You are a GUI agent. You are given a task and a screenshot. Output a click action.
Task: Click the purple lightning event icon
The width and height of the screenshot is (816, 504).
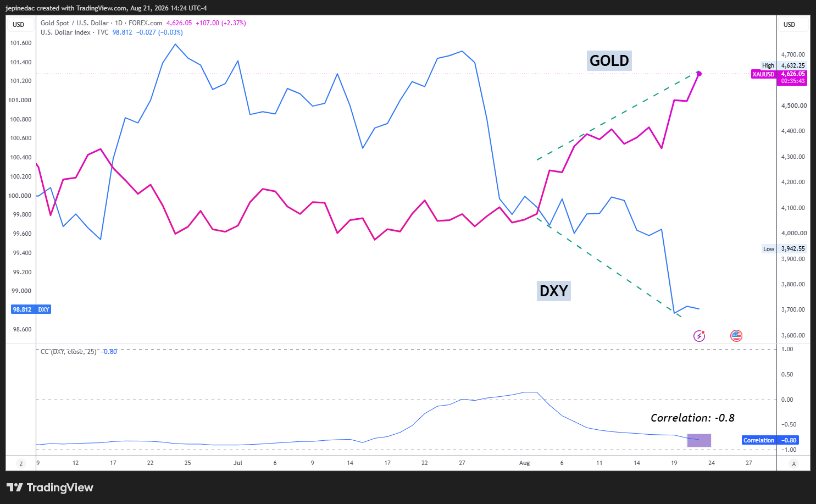[699, 335]
